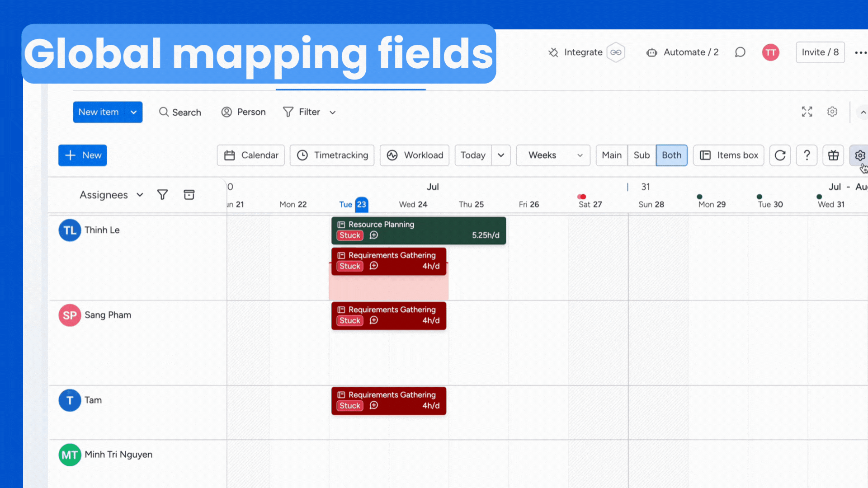
Task: Open the chat feedback bubble icon
Action: click(740, 52)
